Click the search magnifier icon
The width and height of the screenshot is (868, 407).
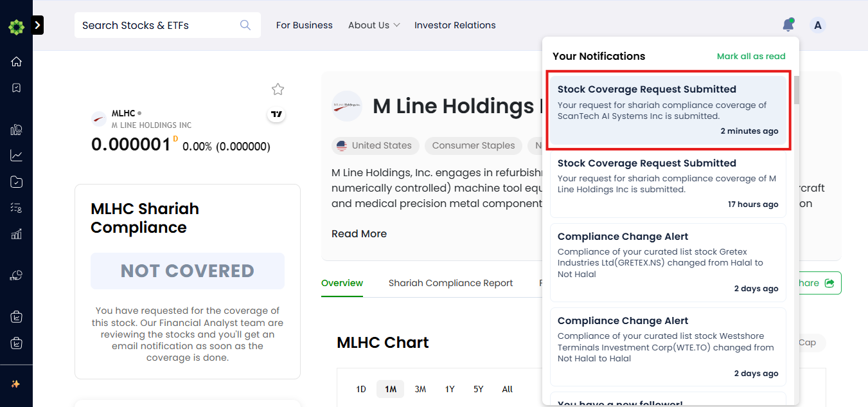(245, 25)
